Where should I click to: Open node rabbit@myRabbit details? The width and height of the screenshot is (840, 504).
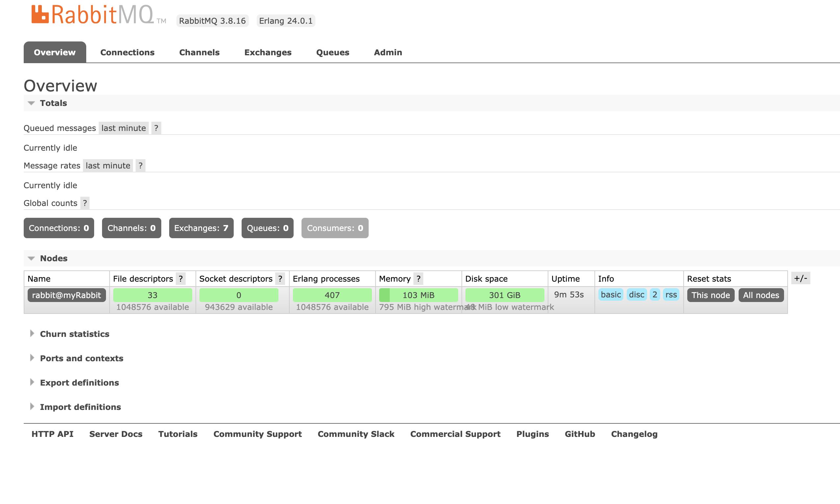66,295
